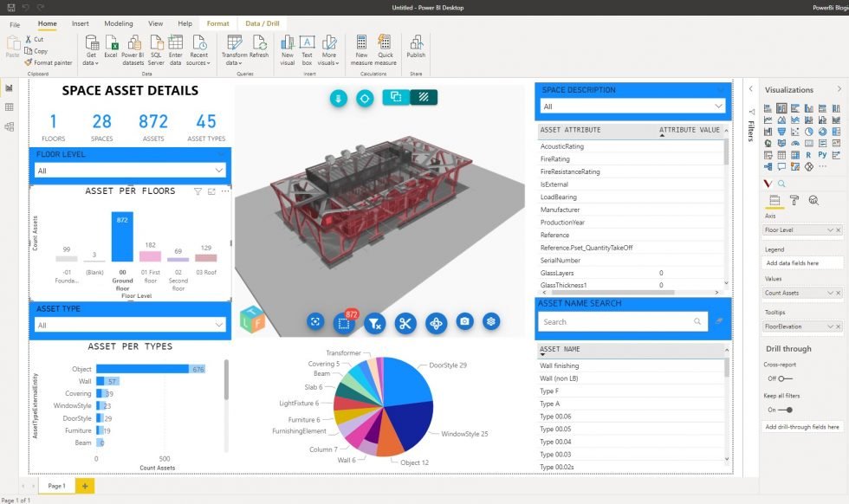Viewport: 849px width, 504px height.
Task: Switch to the Data / Drill tab
Action: tap(262, 23)
